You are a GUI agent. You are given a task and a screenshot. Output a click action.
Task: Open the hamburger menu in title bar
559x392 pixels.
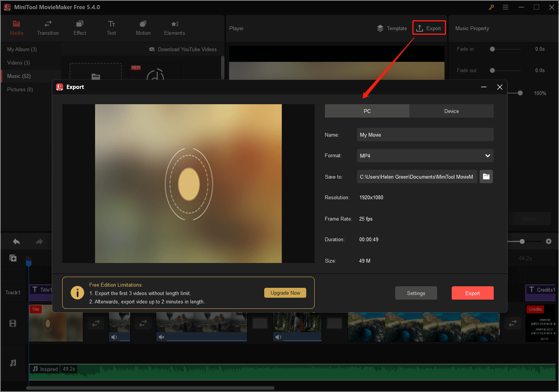pos(506,7)
